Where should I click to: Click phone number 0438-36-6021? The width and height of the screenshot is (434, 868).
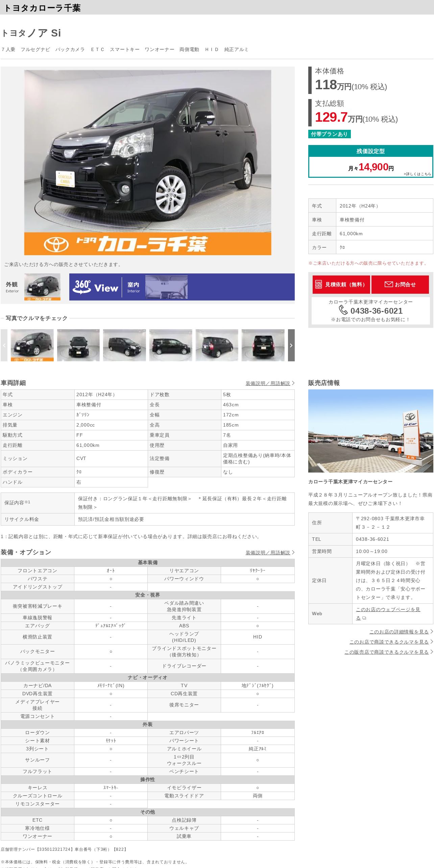click(376, 311)
